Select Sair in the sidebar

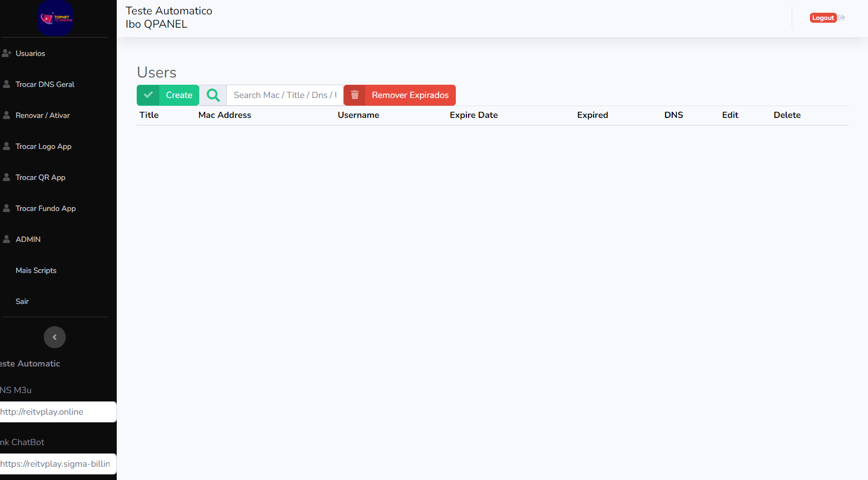[22, 301]
